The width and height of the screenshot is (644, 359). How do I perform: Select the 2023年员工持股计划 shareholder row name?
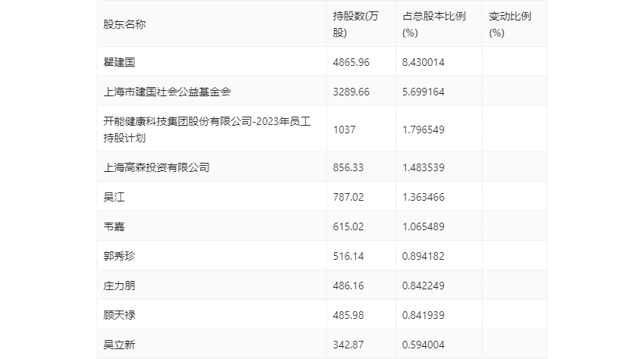click(207, 130)
